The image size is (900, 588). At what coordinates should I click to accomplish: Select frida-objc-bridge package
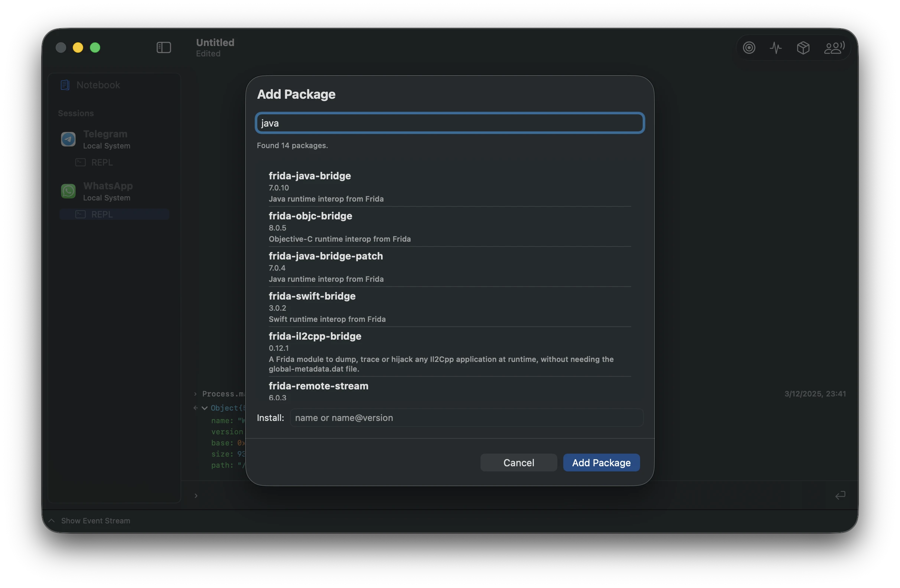450,227
